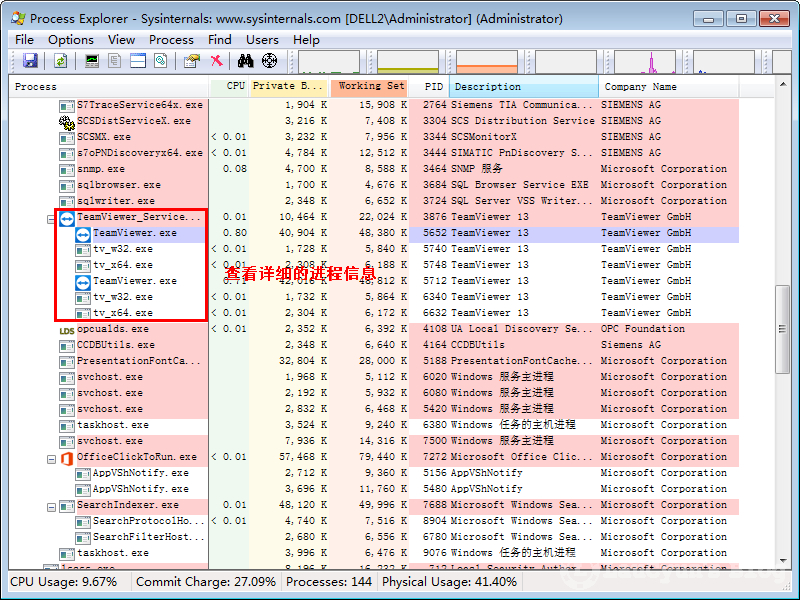Click the PID 3876 cell
The height and width of the screenshot is (600, 800).
click(x=434, y=217)
